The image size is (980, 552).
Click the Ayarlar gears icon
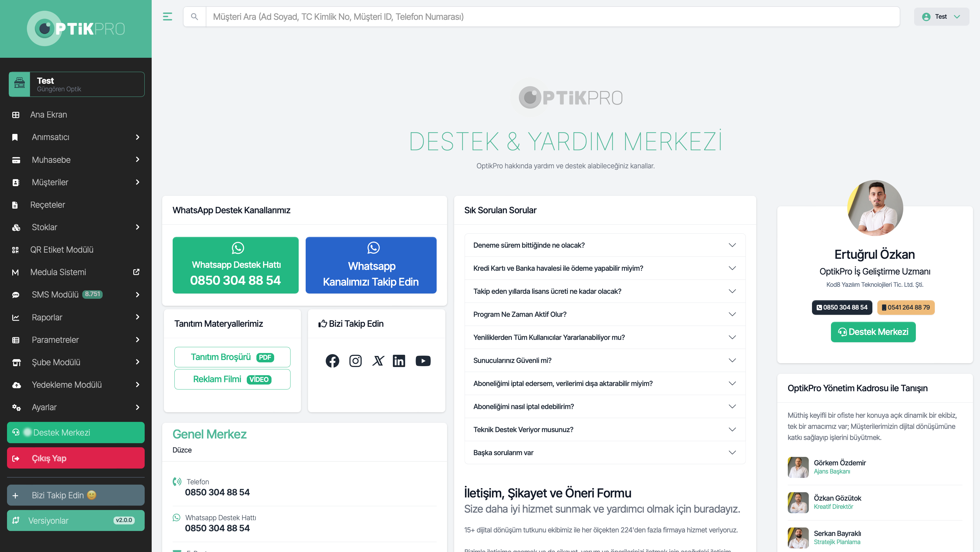[16, 408]
